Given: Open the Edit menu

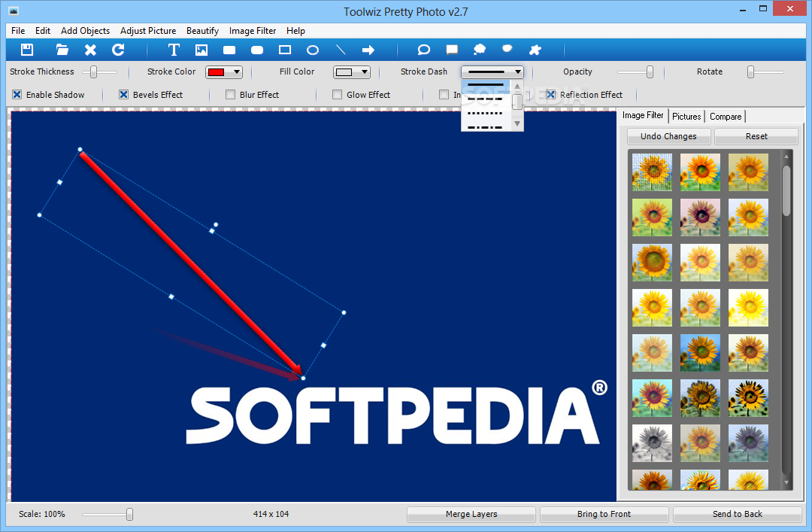Looking at the screenshot, I should [42, 31].
